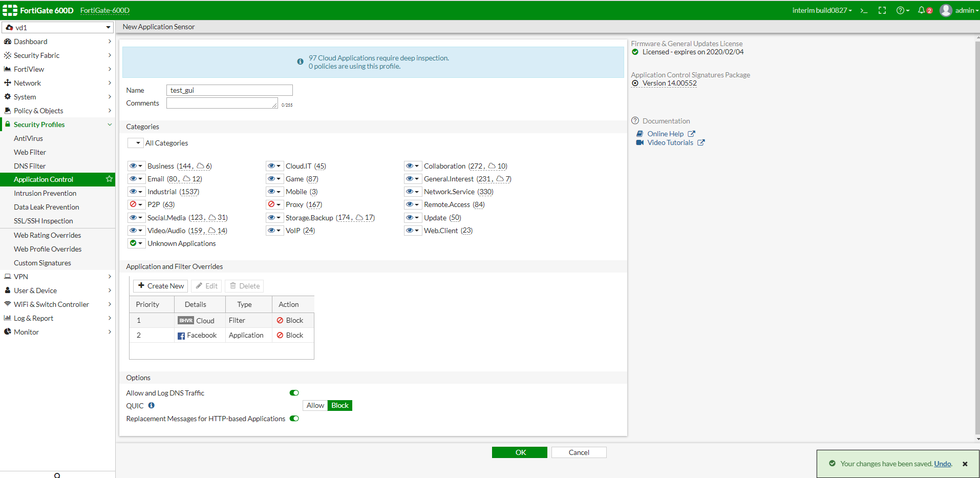This screenshot has width=980, height=478.
Task: Click the Documentation question icon
Action: tap(635, 121)
